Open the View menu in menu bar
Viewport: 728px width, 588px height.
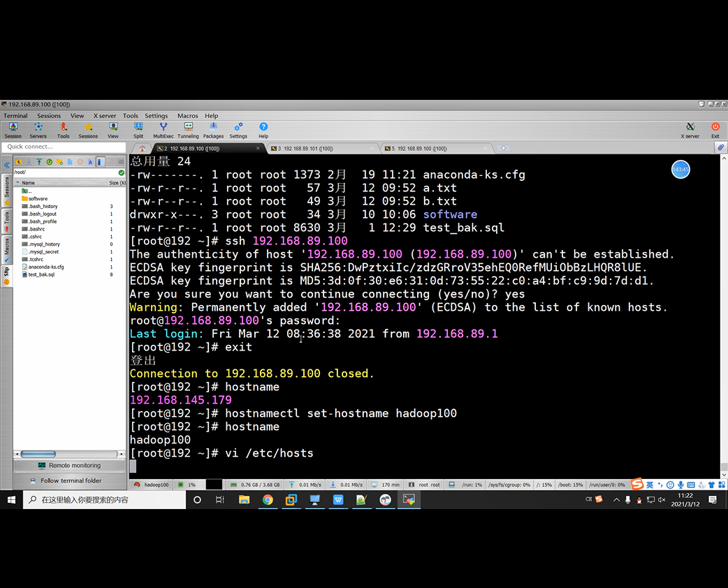coord(77,115)
